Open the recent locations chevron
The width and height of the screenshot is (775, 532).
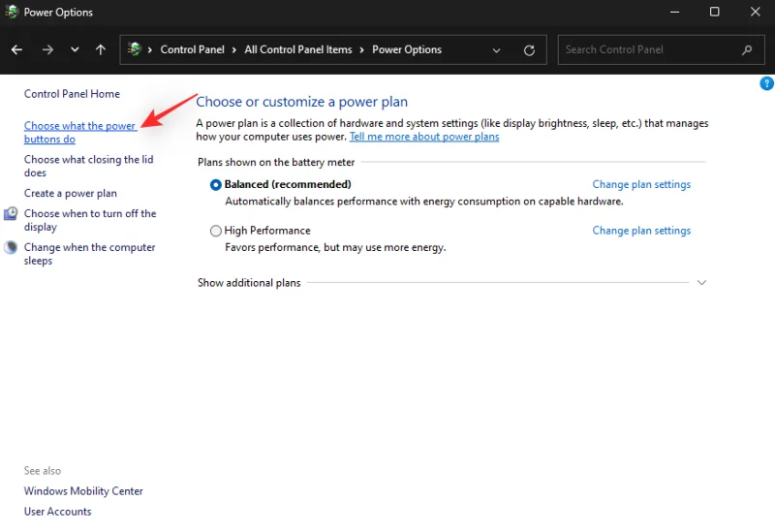(x=75, y=49)
